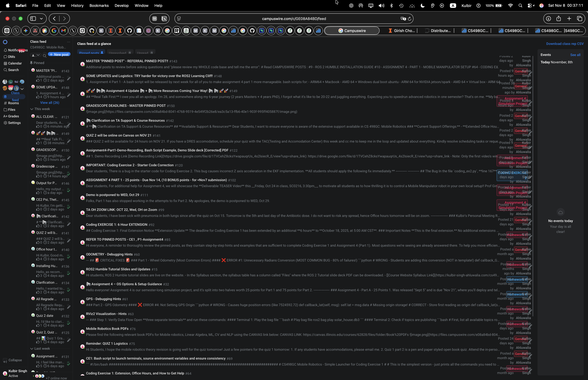Open Campuswire Settings in the sidebar
This screenshot has width=588, height=380.
tap(12, 123)
